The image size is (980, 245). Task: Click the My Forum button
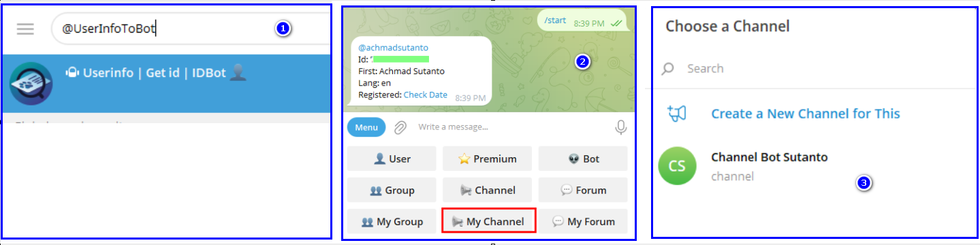tap(583, 221)
